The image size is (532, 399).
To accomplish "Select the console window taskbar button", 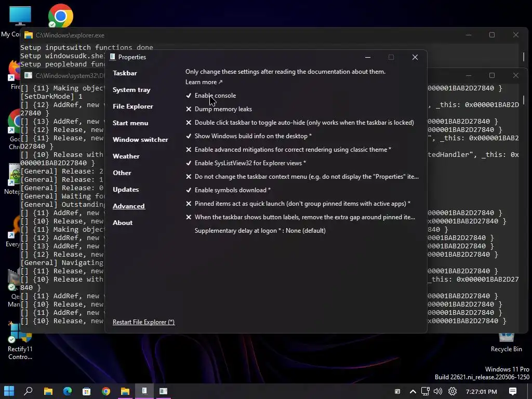I will click(164, 391).
